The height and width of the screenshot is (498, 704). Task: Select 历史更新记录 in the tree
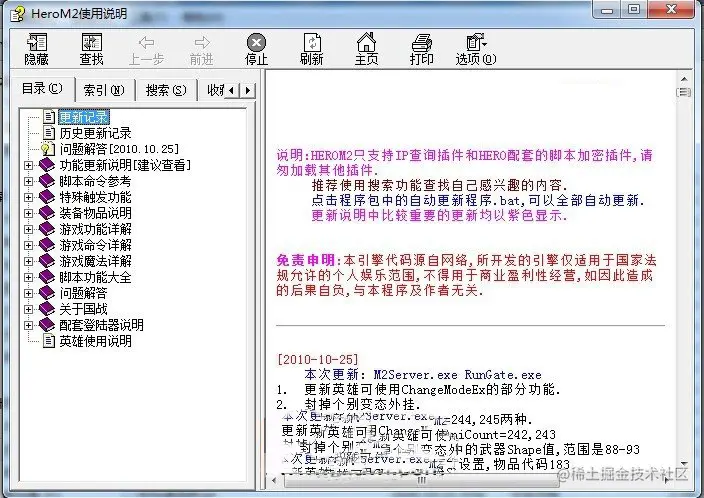(96, 133)
